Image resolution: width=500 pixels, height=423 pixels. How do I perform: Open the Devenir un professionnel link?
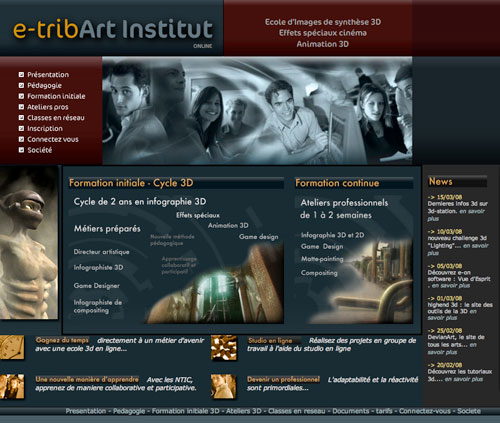coord(283,380)
